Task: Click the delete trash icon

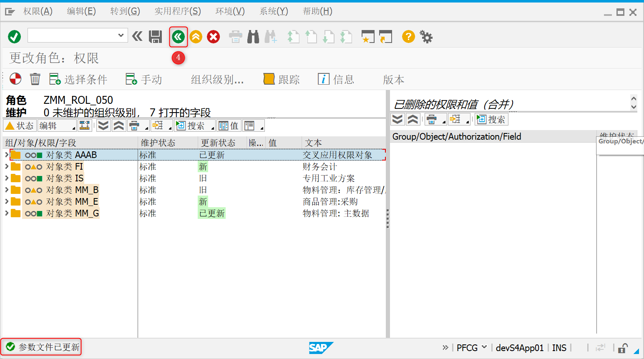Action: (35, 79)
